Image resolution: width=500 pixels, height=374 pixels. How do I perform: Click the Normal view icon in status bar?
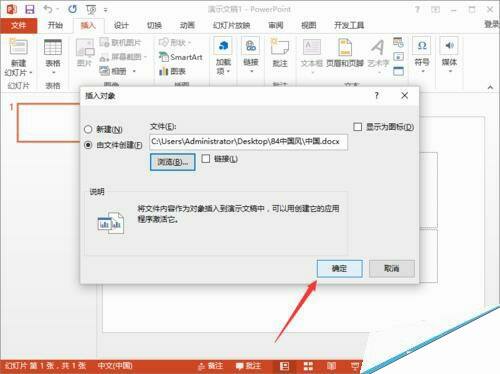coord(284,366)
